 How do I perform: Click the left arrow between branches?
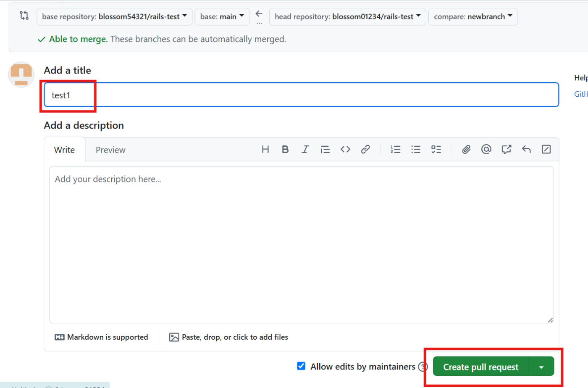point(259,14)
